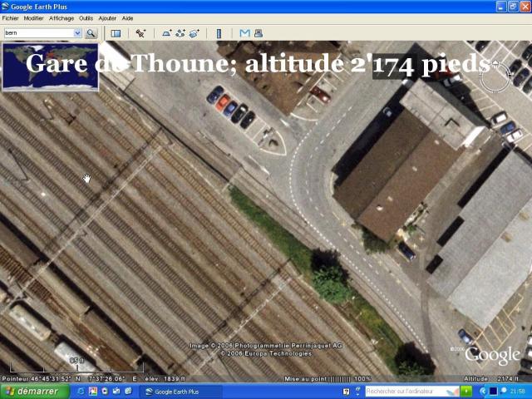Image resolution: width=532 pixels, height=399 pixels.
Task: Click the 'élév. 1839 ft' status text
Action: click(165, 379)
